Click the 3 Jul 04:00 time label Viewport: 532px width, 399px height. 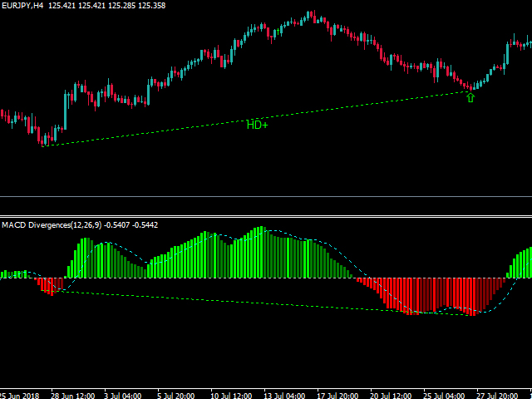pyautogui.click(x=122, y=396)
